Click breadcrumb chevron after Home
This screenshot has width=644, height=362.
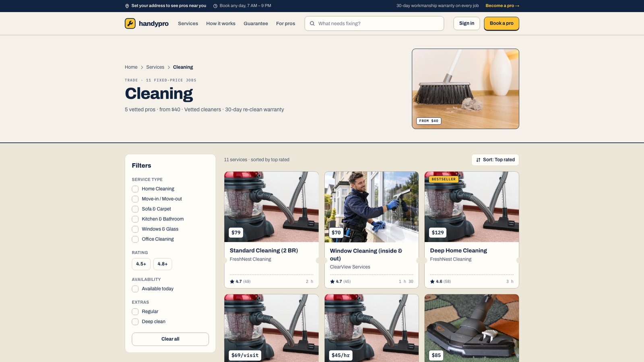142,67
